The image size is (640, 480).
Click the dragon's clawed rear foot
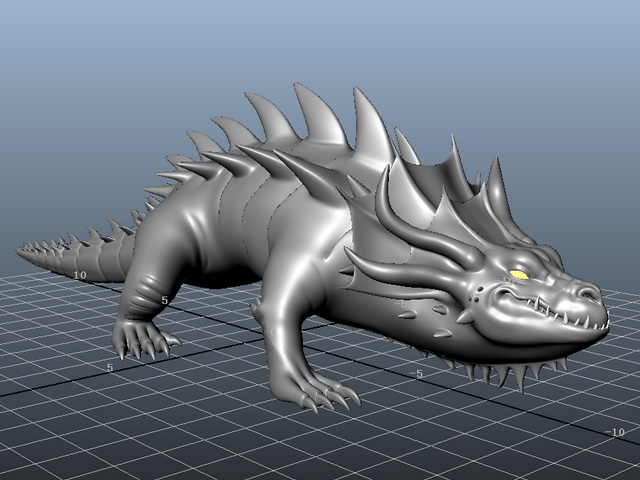click(x=145, y=338)
